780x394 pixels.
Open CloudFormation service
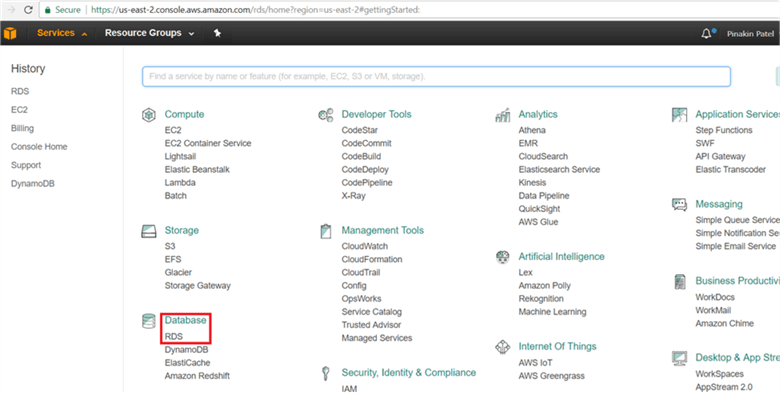tap(372, 259)
